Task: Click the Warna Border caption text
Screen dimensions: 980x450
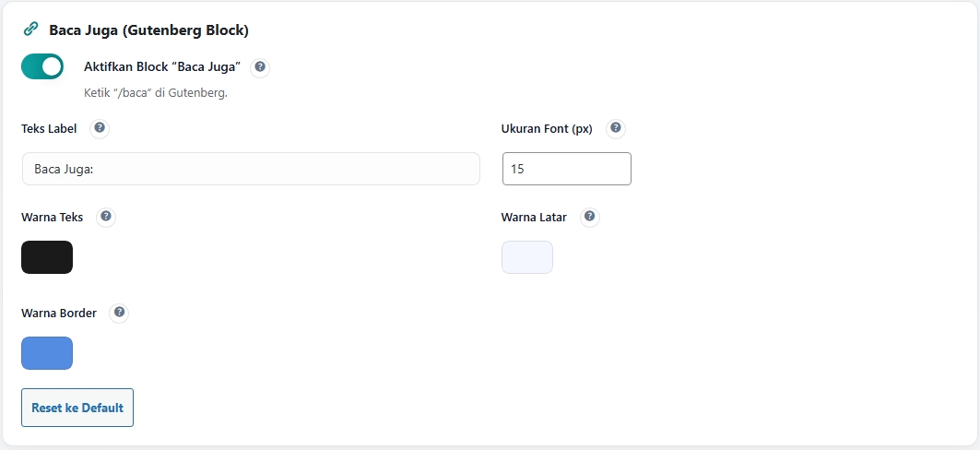Action: [59, 314]
